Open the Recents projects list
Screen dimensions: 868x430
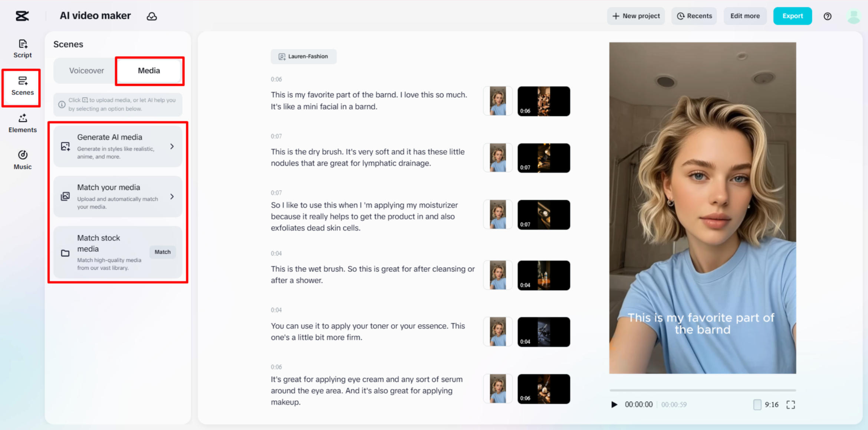pos(694,16)
